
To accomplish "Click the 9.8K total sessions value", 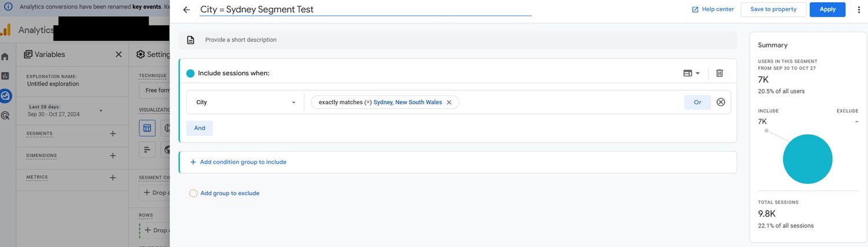I will [766, 213].
